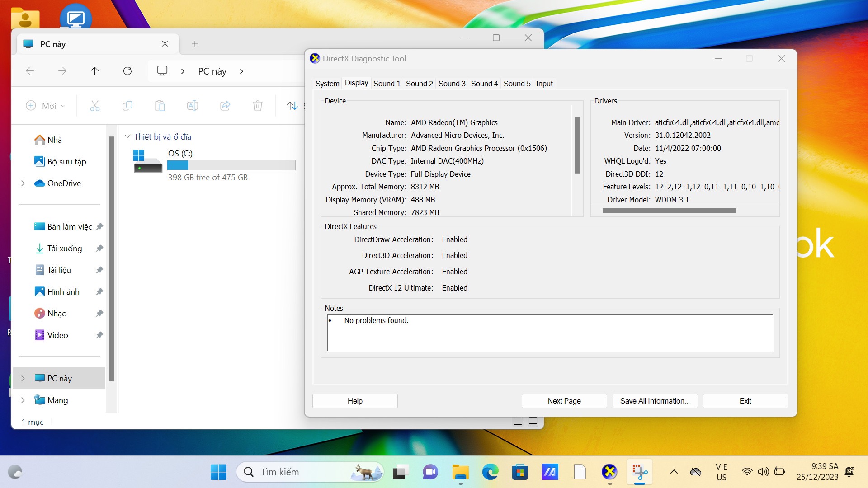Switch to large icons view in Explorer
868x488 pixels.
tap(533, 421)
